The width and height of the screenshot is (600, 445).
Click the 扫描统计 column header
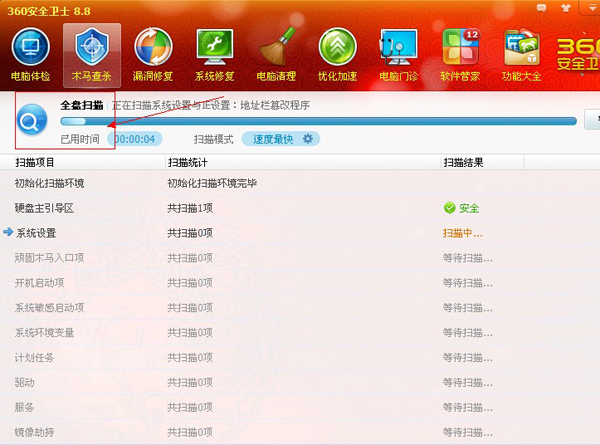click(x=188, y=163)
